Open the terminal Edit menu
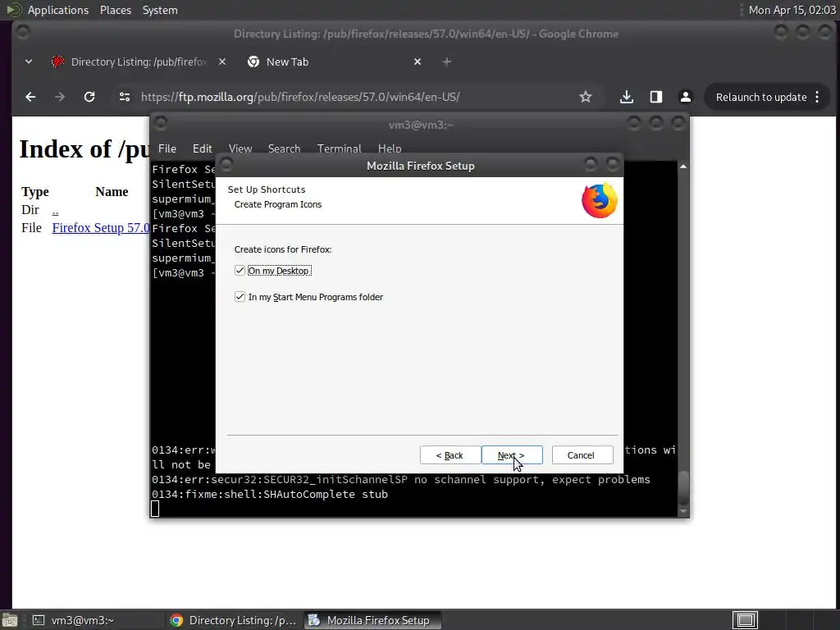The image size is (840, 630). point(202,148)
